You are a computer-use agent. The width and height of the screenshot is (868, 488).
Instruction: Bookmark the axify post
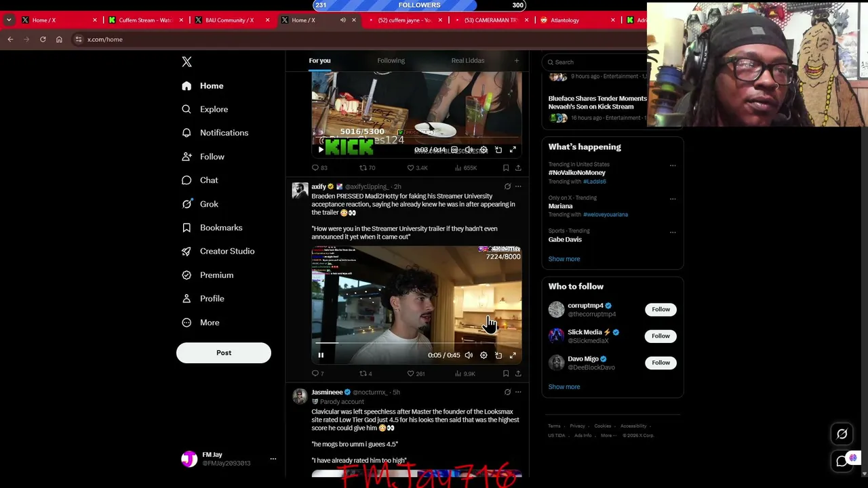tap(506, 373)
